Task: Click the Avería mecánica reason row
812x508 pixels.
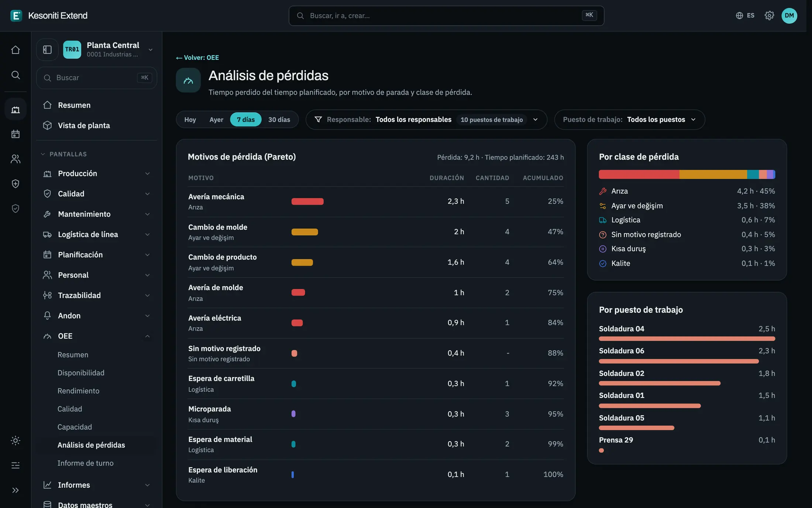Action: (376, 202)
